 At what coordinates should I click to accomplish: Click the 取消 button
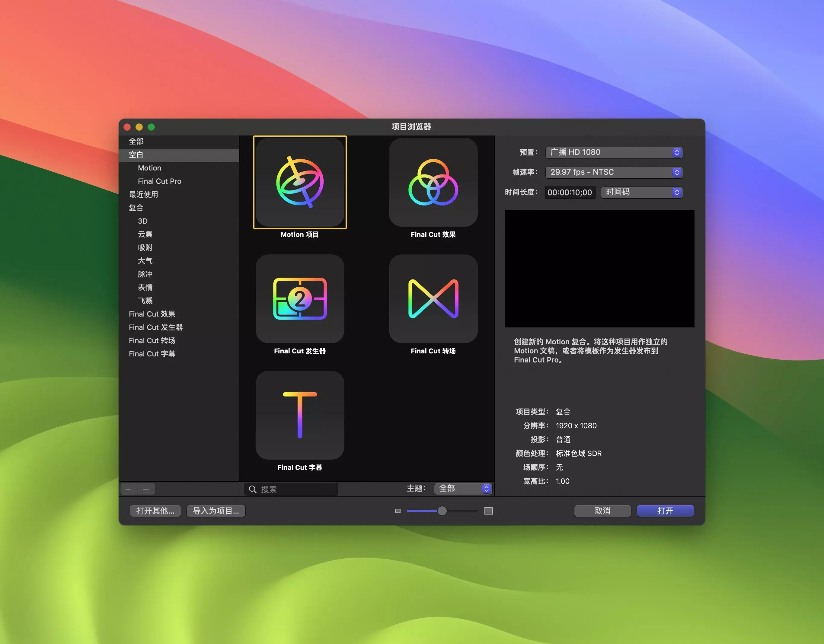coord(602,510)
